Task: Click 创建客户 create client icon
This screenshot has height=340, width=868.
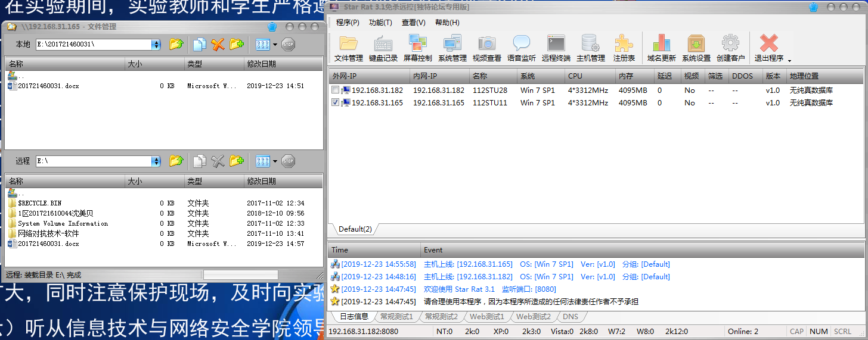Action: 731,49
